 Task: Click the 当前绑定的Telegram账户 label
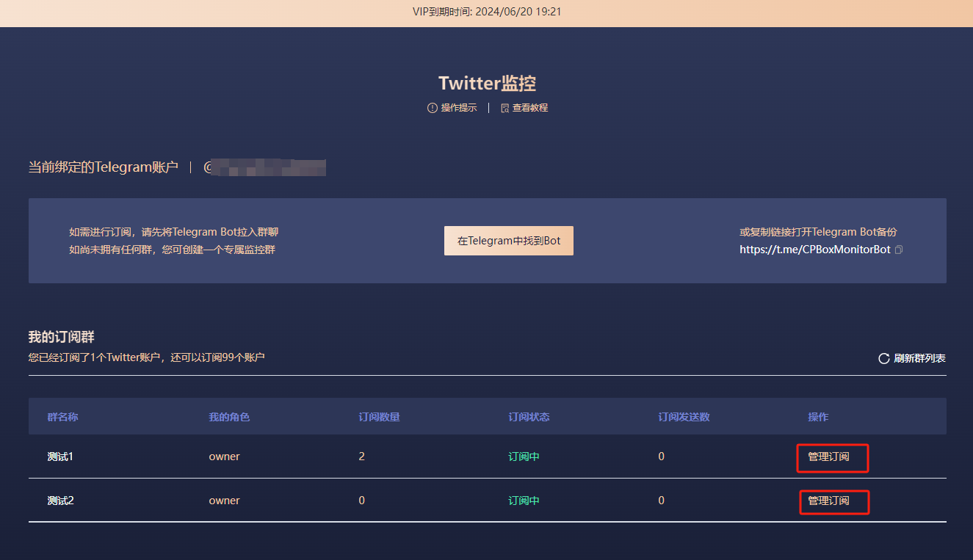click(x=104, y=167)
